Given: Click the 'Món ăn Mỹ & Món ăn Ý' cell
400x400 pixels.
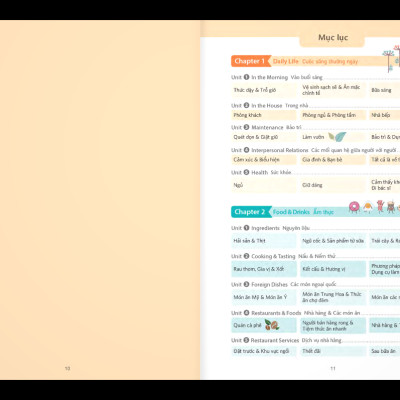Looking at the screenshot, I should click(x=264, y=297).
